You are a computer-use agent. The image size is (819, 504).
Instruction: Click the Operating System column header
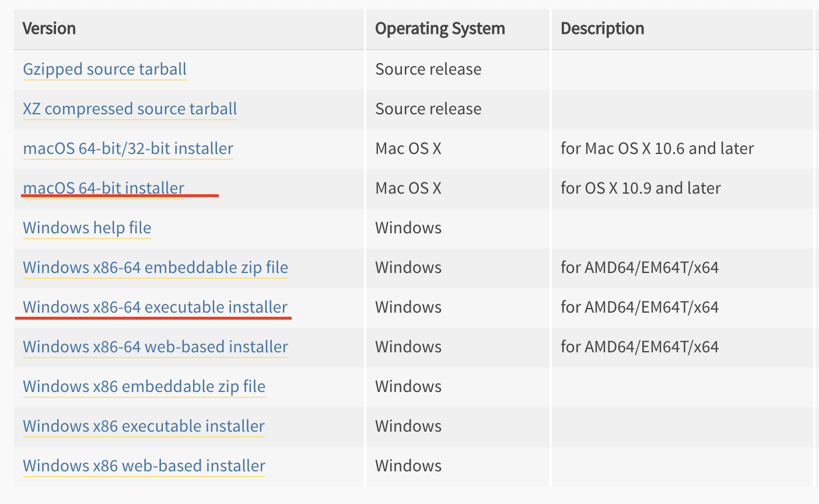click(440, 29)
